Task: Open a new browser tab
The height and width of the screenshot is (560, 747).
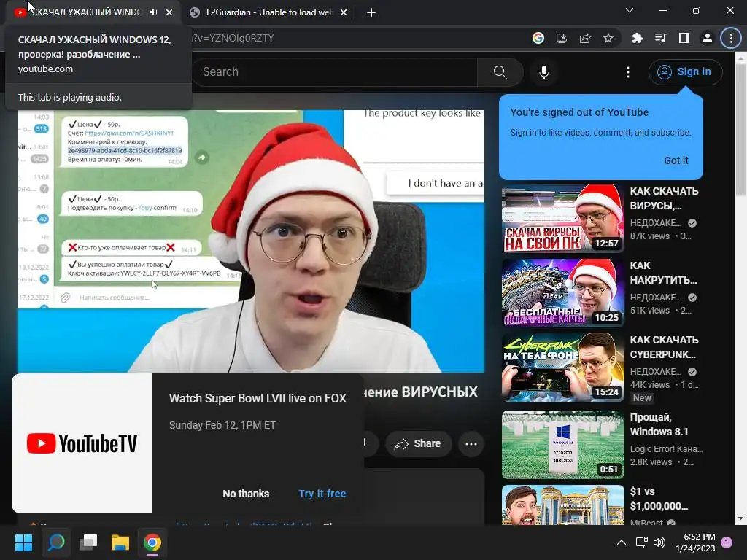Action: click(x=371, y=12)
